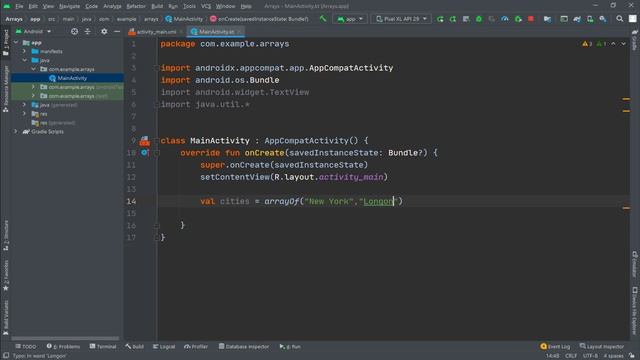Open the File menu
The width and height of the screenshot is (640, 360).
(19, 6)
